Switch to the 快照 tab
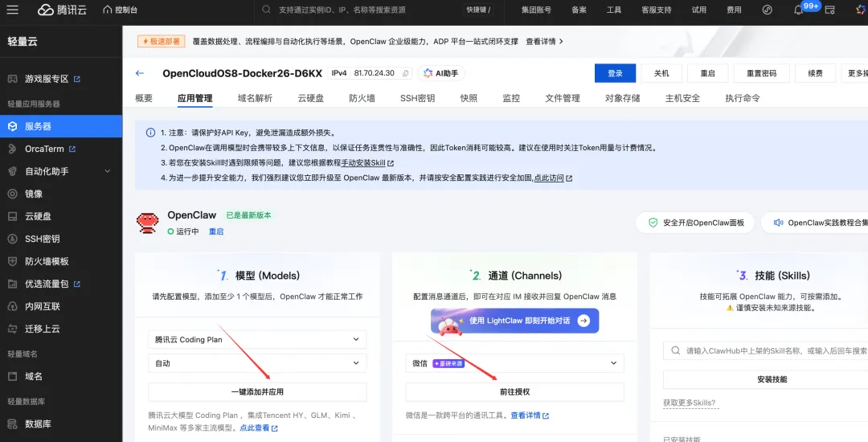Viewport: 868px width, 442px height. pyautogui.click(x=469, y=98)
